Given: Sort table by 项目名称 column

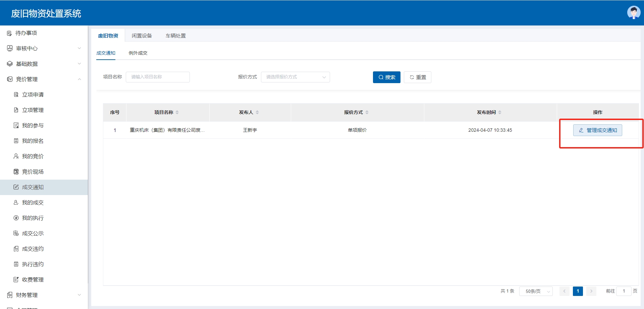Looking at the screenshot, I should pyautogui.click(x=177, y=112).
